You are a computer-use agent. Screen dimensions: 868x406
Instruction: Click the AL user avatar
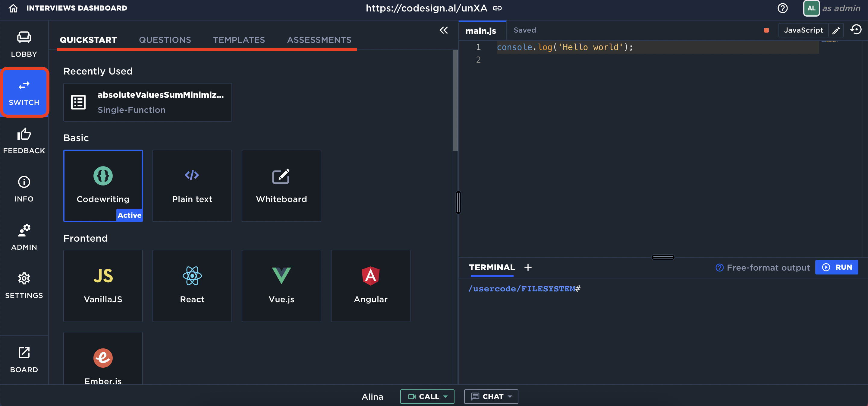[x=811, y=8]
